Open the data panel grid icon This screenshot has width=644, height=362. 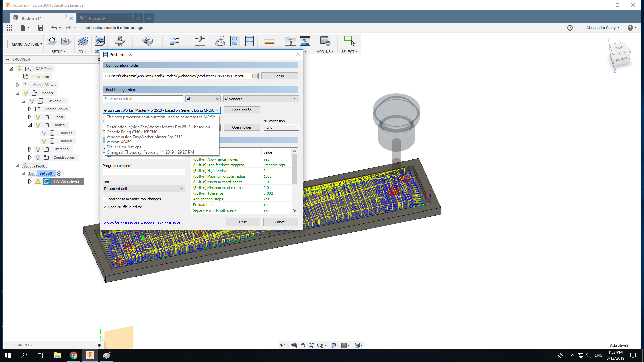pos(9,28)
